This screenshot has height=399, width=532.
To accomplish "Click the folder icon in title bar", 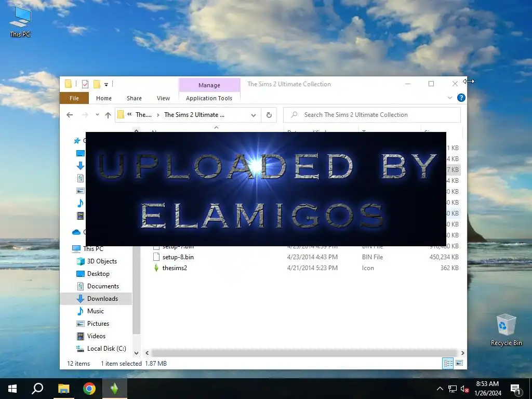I will click(x=68, y=84).
